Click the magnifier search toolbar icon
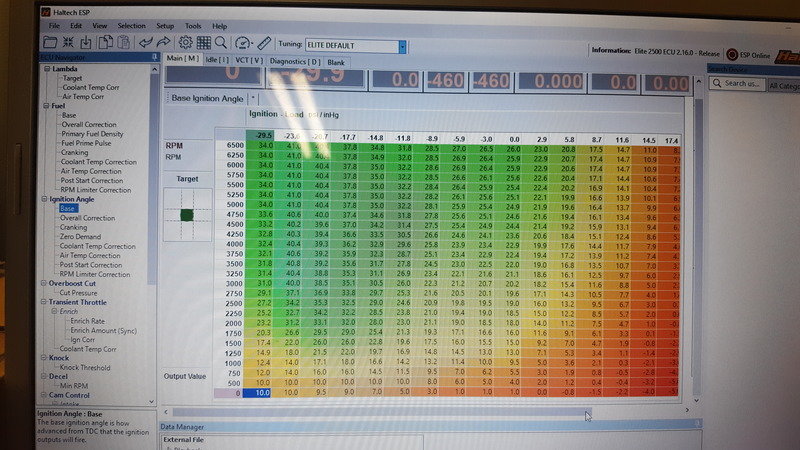This screenshot has width=800, height=450. pyautogui.click(x=221, y=42)
